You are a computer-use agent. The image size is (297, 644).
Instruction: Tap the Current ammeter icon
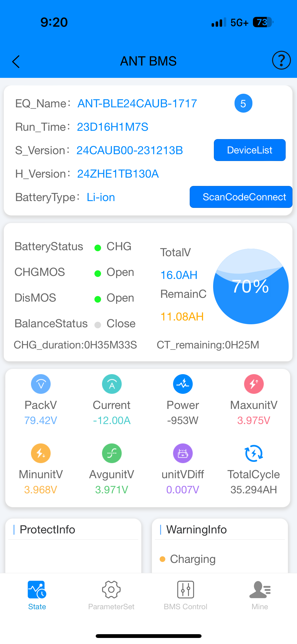click(112, 384)
